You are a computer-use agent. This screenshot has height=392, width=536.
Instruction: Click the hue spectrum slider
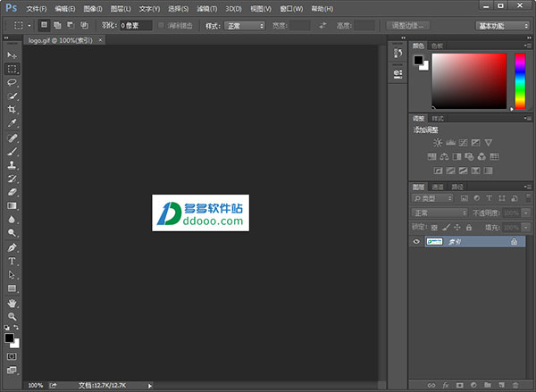tap(520, 81)
